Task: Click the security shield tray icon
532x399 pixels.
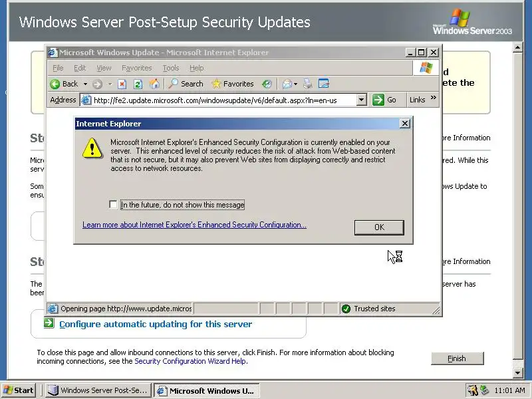Action: coord(472,390)
